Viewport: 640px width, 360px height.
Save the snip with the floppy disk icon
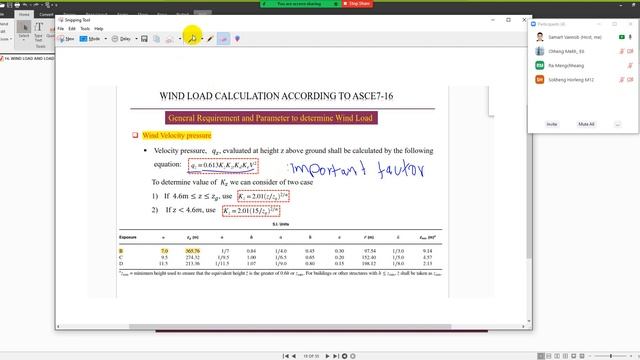[x=144, y=39]
